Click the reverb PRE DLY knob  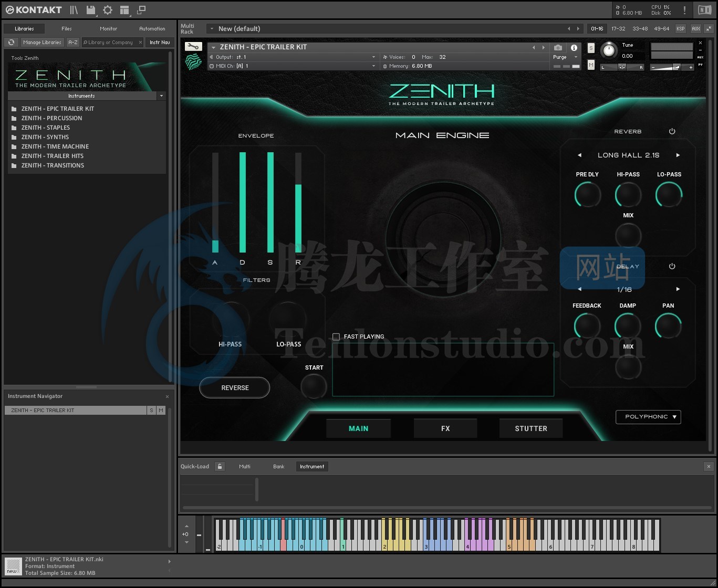pyautogui.click(x=587, y=195)
